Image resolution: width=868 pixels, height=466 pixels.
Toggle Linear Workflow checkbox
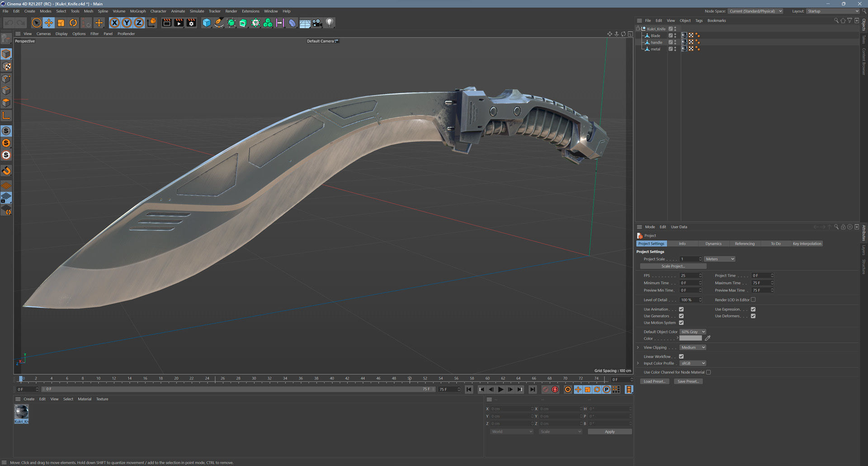point(681,356)
